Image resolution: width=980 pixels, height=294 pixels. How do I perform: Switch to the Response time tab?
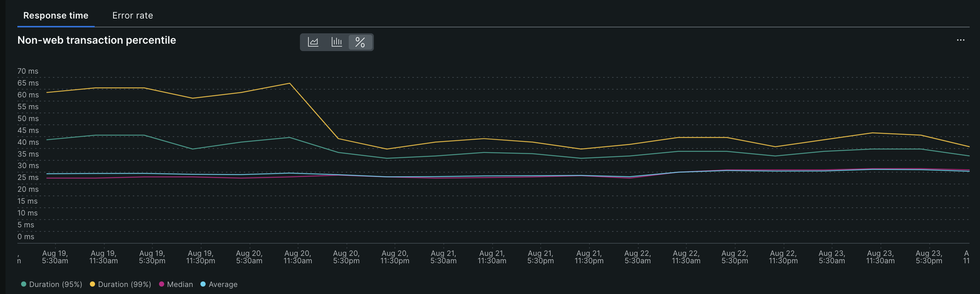[x=55, y=16]
